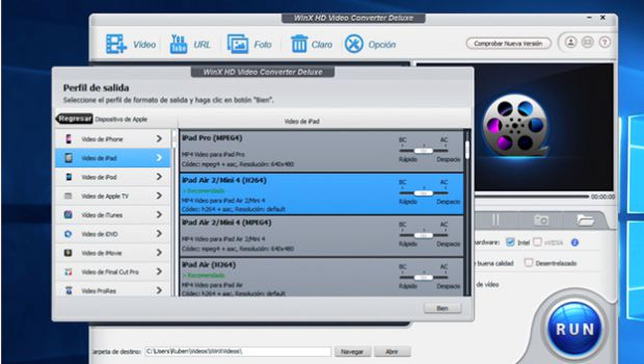Select Video de Apple TV category label
644x364 pixels.
tap(105, 196)
